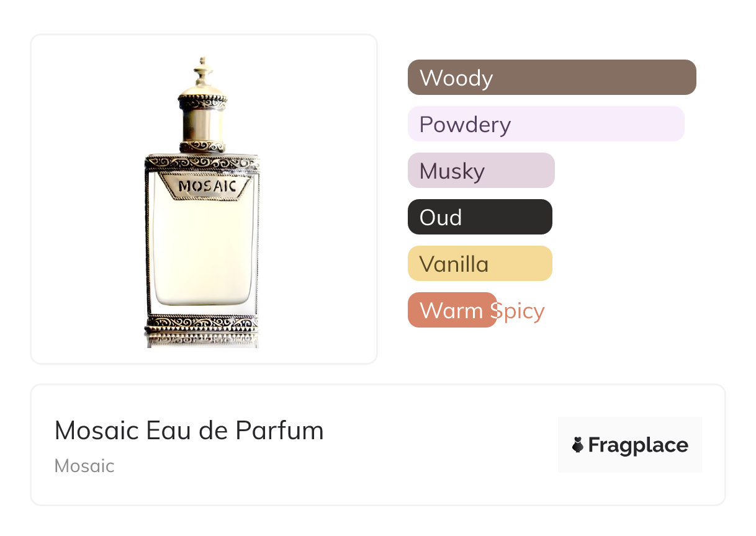
Task: Click the neck collar below bottle cap
Action: pyautogui.click(x=202, y=147)
